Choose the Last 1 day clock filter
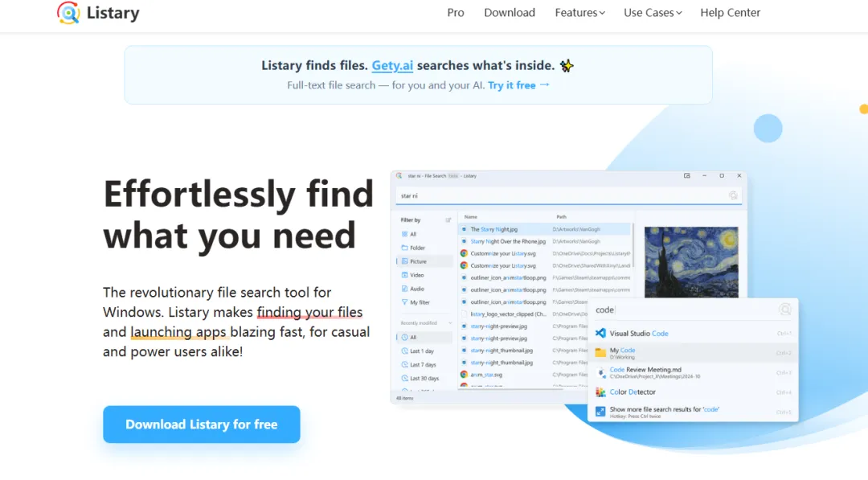The height and width of the screenshot is (480, 868). [x=404, y=351]
